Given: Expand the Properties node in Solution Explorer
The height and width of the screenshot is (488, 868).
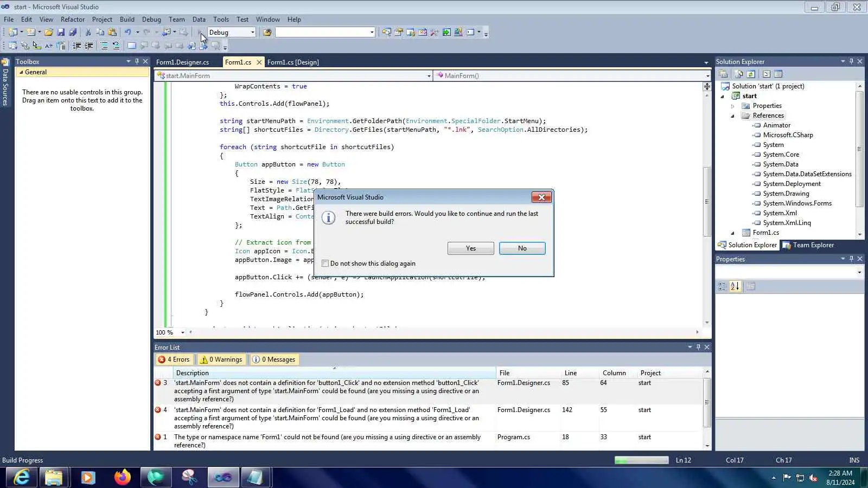Looking at the screenshot, I should point(732,106).
